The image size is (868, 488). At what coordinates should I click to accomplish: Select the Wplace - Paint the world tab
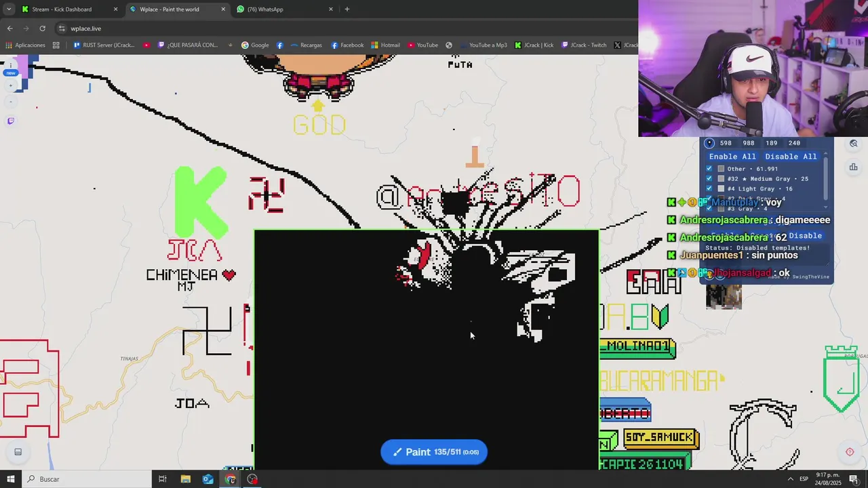coord(178,9)
